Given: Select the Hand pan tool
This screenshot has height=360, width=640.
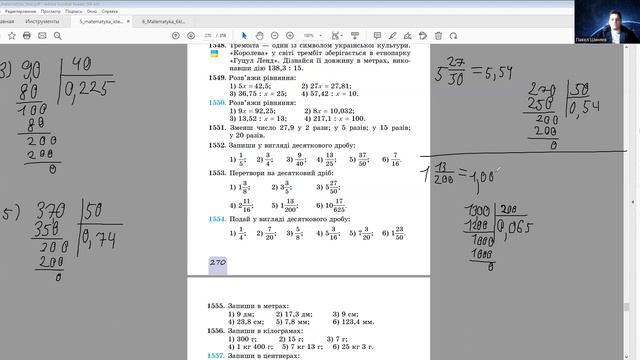Looking at the screenshot, I should tap(260, 36).
